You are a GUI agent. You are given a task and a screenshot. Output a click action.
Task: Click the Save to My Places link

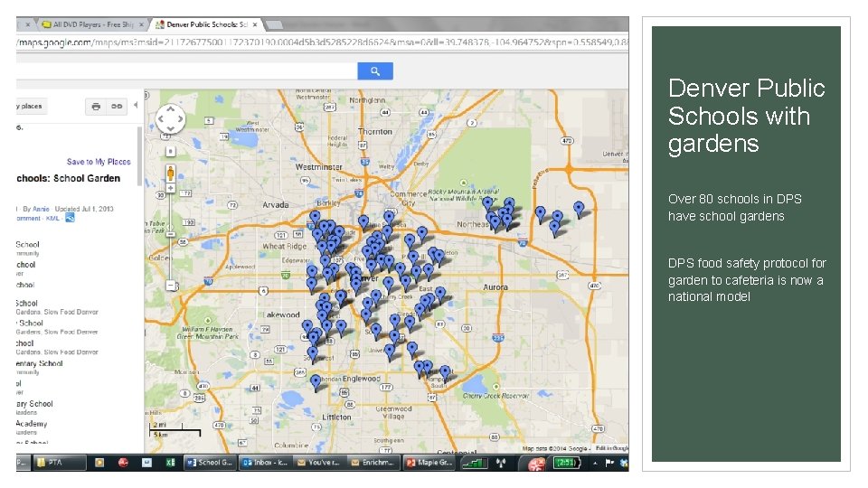(99, 162)
